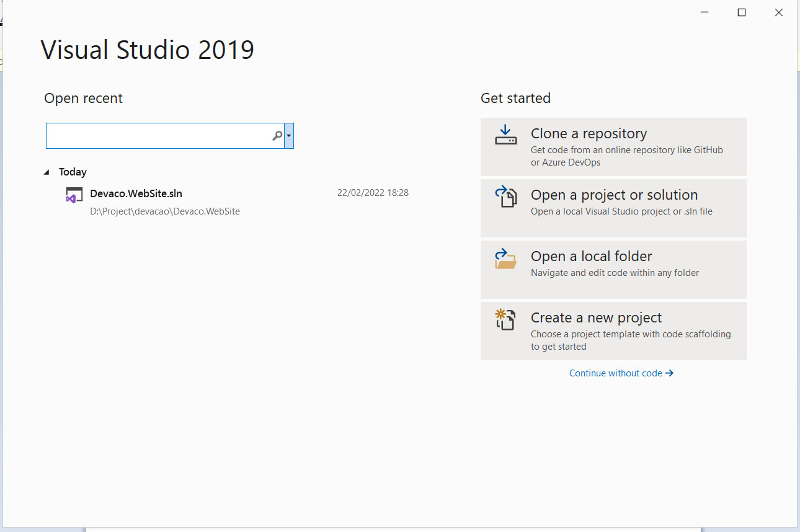Viewport: 800px width, 532px height.
Task: Click the Devaco.WebSite.sln solution file icon
Action: pos(74,195)
